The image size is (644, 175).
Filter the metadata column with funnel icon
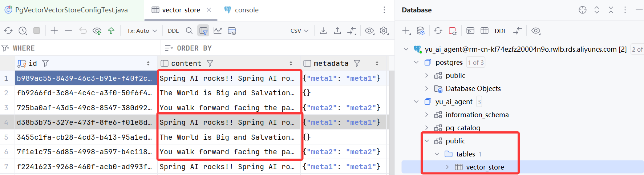pyautogui.click(x=357, y=63)
